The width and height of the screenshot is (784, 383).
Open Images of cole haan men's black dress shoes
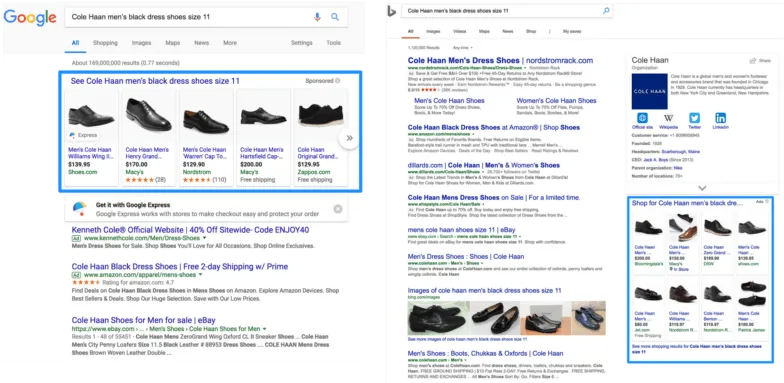click(x=484, y=290)
